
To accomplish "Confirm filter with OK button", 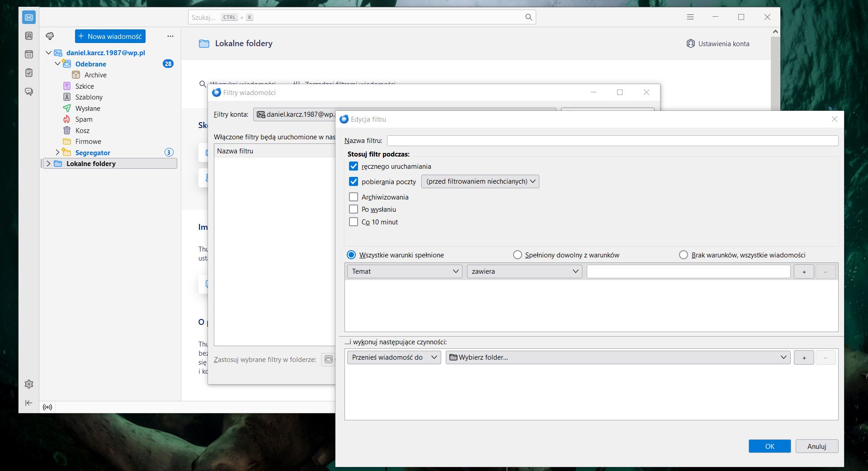I will click(769, 446).
